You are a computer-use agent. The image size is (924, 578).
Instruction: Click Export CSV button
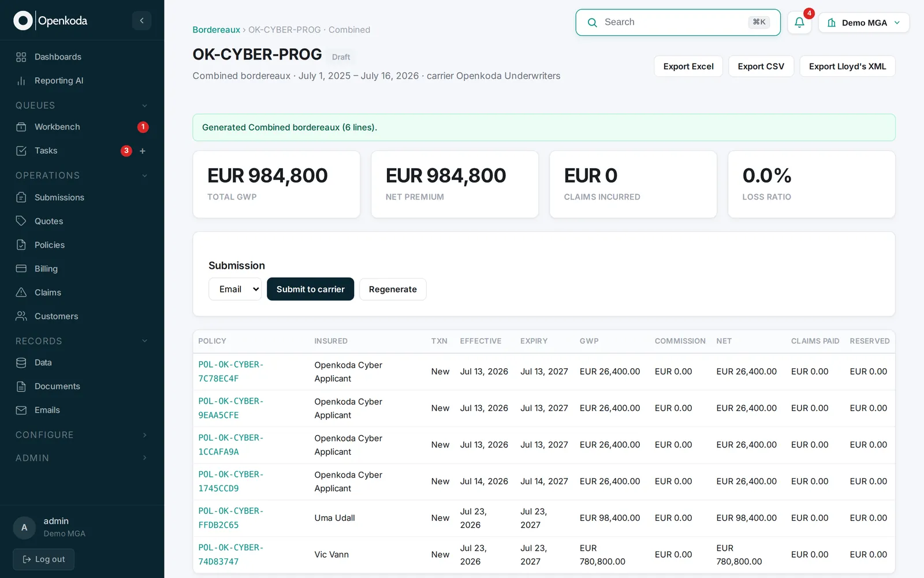click(x=761, y=66)
